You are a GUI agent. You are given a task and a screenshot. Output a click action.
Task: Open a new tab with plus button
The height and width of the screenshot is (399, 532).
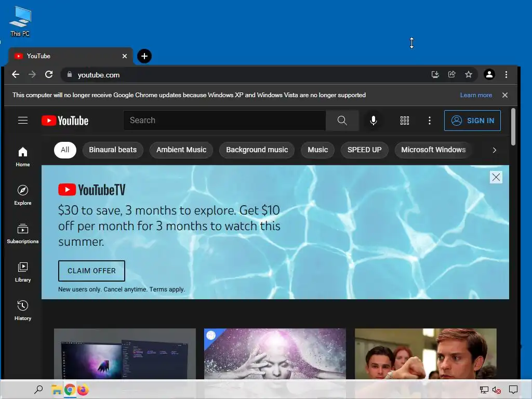(144, 56)
